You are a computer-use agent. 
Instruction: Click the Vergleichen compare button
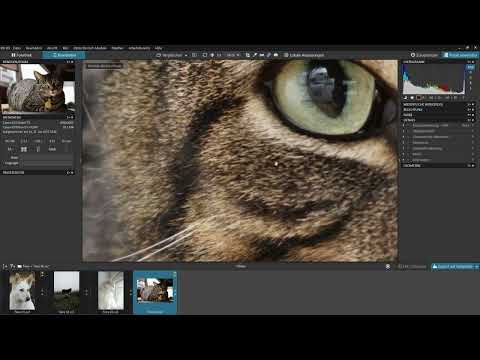coord(169,55)
